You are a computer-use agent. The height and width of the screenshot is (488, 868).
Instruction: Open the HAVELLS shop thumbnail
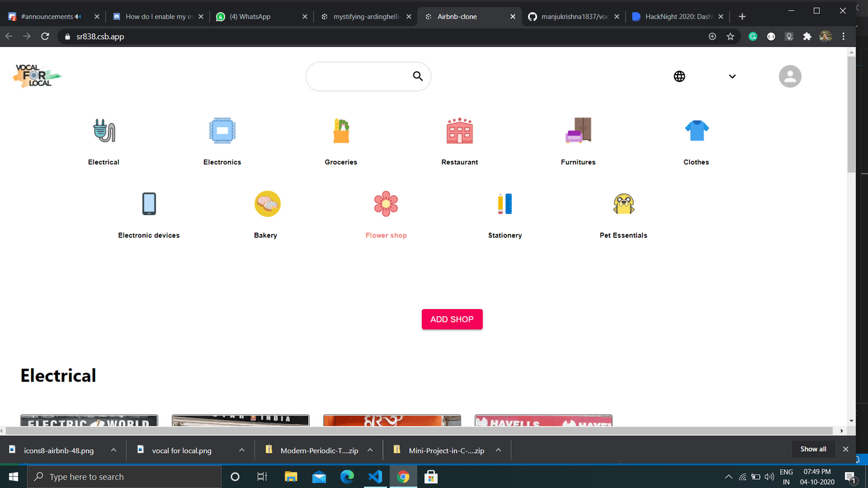(543, 421)
